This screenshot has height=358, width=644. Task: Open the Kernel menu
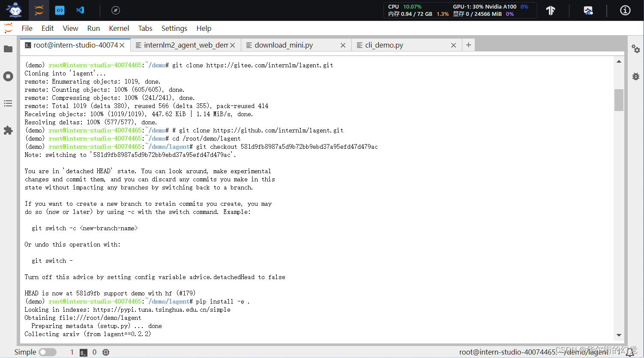coord(119,28)
